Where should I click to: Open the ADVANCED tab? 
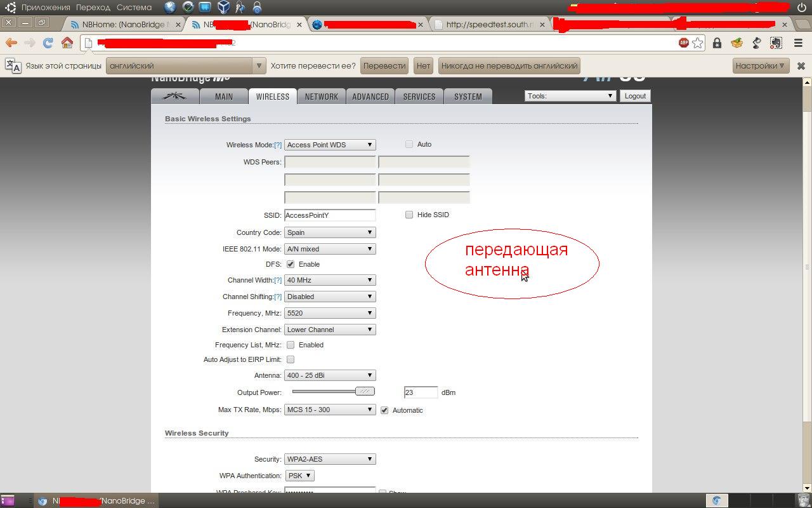pos(370,97)
